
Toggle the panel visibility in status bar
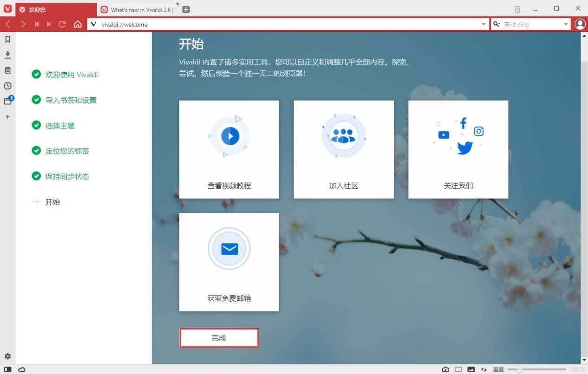(x=7, y=369)
